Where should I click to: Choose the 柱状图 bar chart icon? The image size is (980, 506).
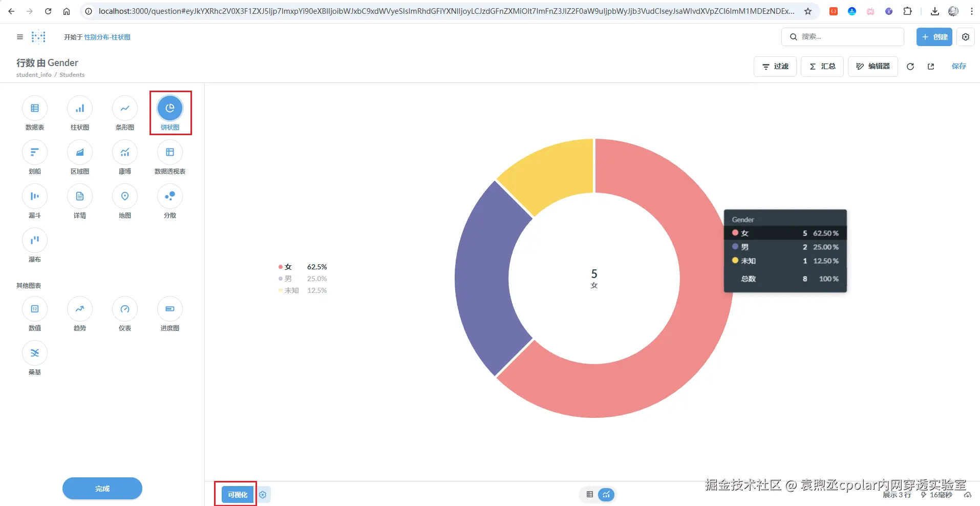(x=80, y=108)
